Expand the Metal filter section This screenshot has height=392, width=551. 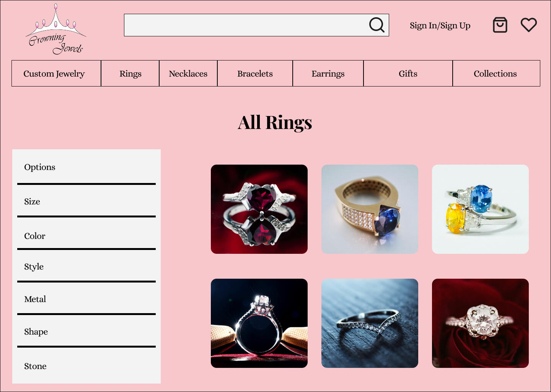pyautogui.click(x=86, y=299)
